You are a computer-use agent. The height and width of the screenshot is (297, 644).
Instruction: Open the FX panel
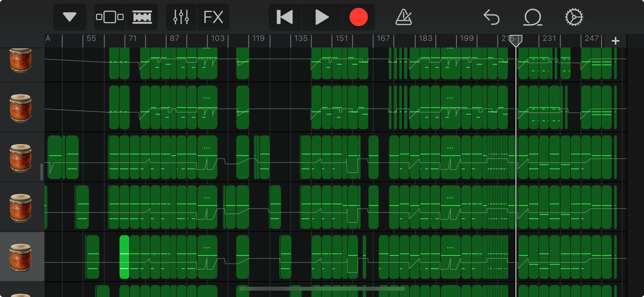point(213,17)
